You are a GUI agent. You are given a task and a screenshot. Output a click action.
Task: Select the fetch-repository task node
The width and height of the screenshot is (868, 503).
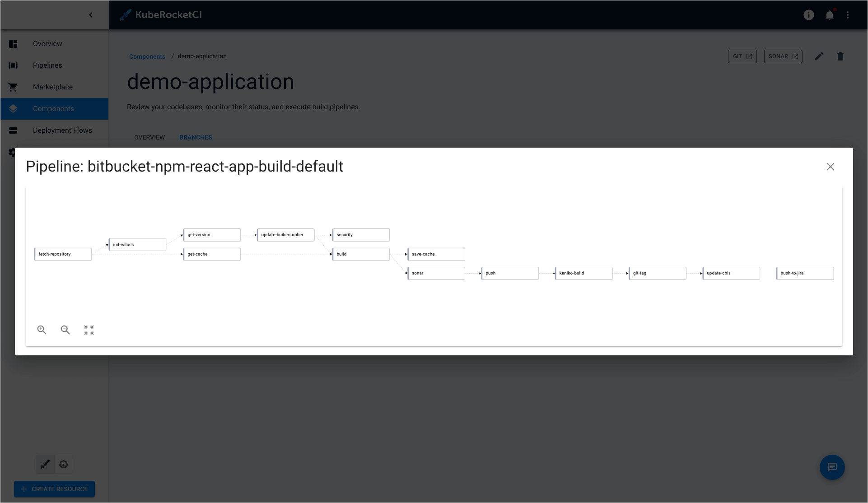[x=63, y=254]
